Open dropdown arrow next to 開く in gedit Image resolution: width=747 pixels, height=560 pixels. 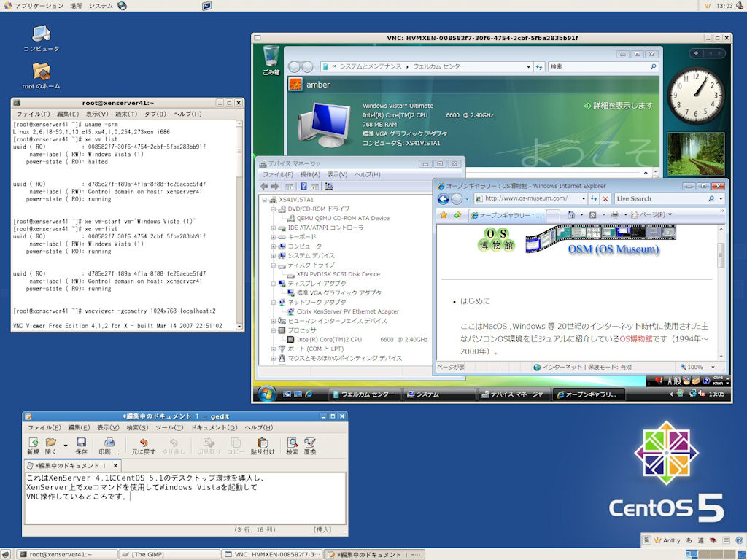coord(65,446)
